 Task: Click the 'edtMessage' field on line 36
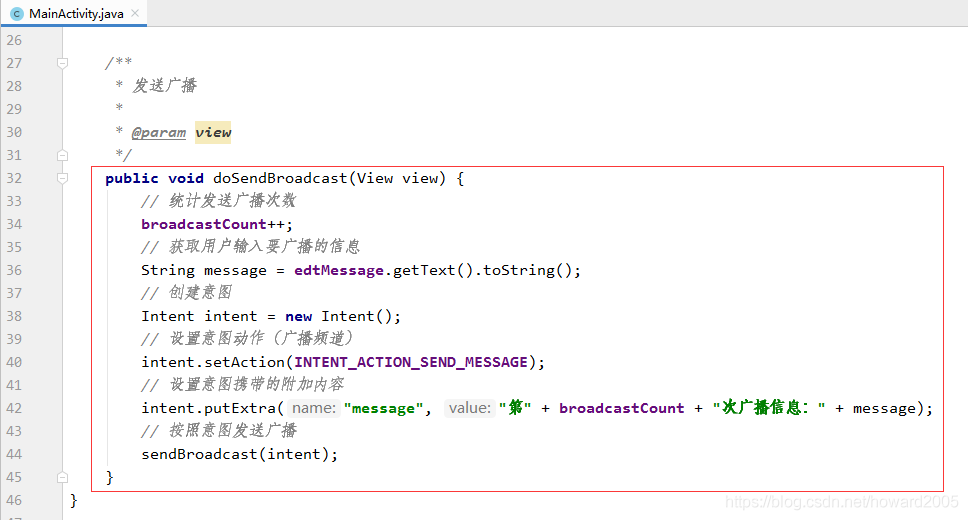[x=339, y=270]
